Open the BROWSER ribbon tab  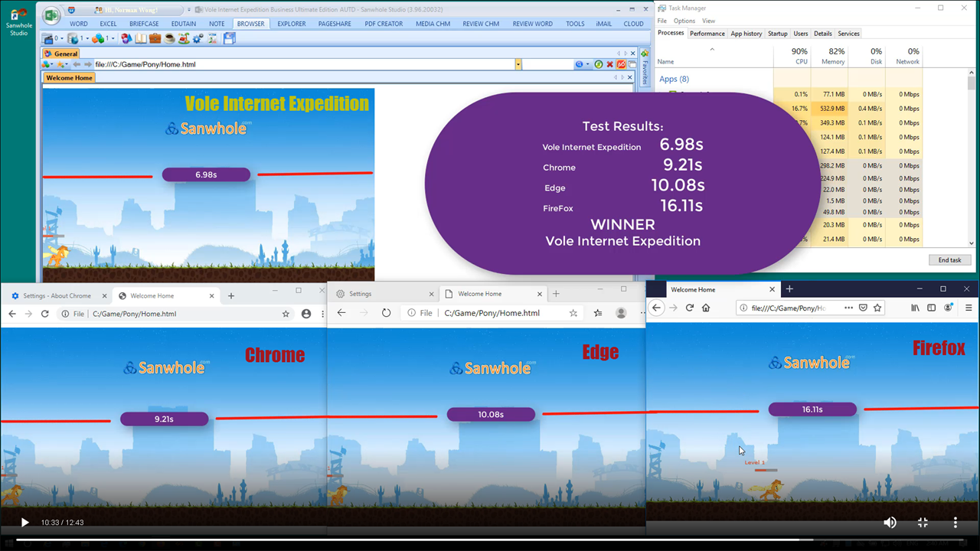[x=250, y=24]
